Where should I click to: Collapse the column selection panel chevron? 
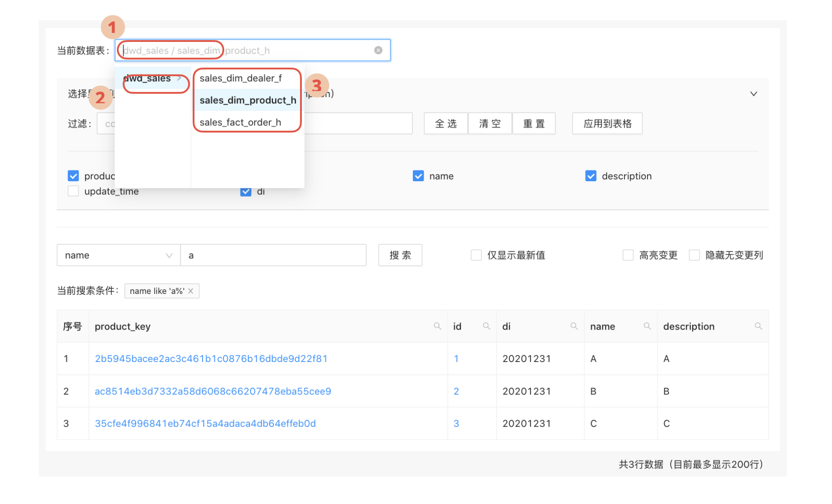pos(753,94)
